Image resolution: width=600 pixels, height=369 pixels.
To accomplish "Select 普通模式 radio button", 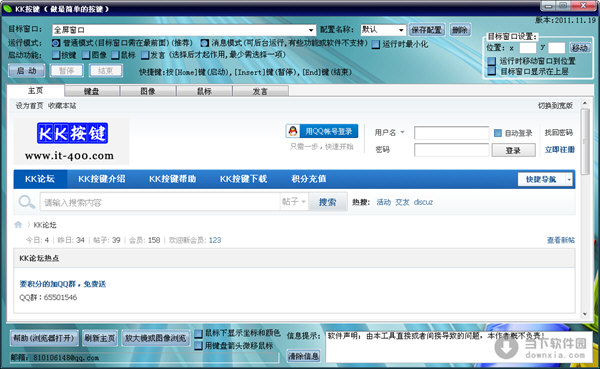I will click(x=56, y=43).
